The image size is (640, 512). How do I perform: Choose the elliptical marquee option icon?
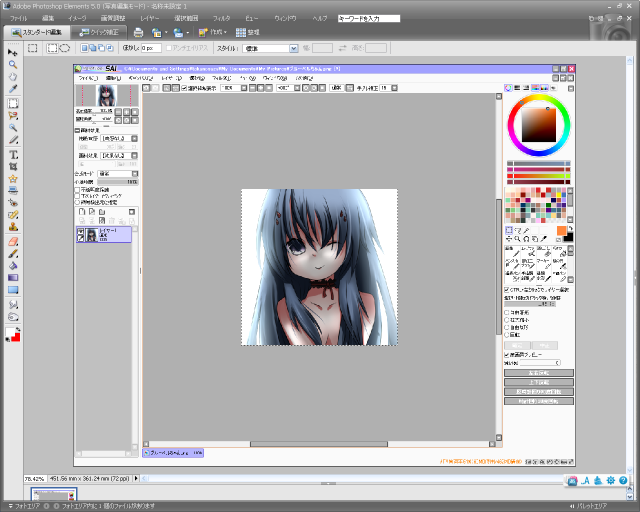(64, 48)
